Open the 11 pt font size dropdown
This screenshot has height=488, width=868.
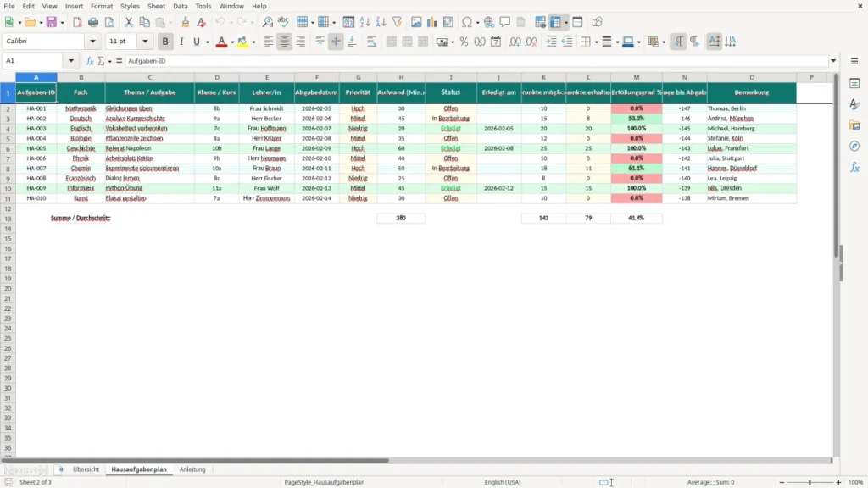pos(145,42)
